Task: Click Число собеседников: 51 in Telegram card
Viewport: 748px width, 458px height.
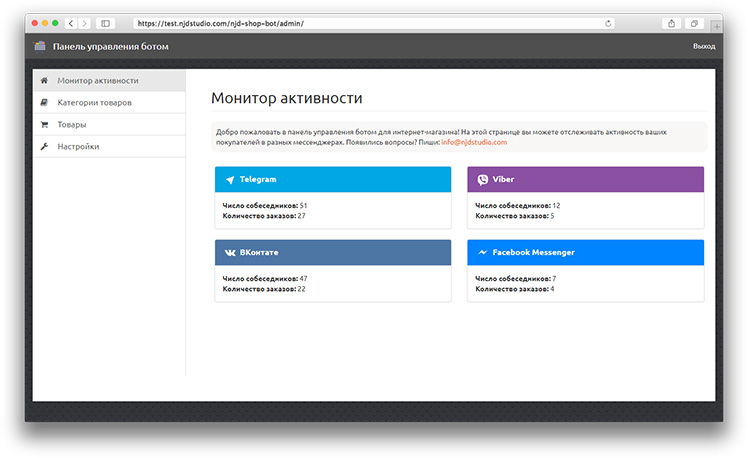Action: [265, 206]
